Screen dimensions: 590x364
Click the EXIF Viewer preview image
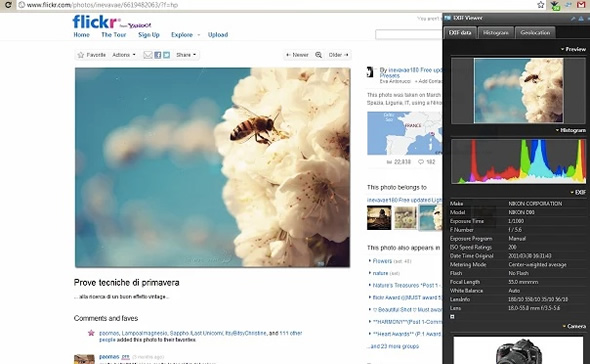pyautogui.click(x=519, y=91)
